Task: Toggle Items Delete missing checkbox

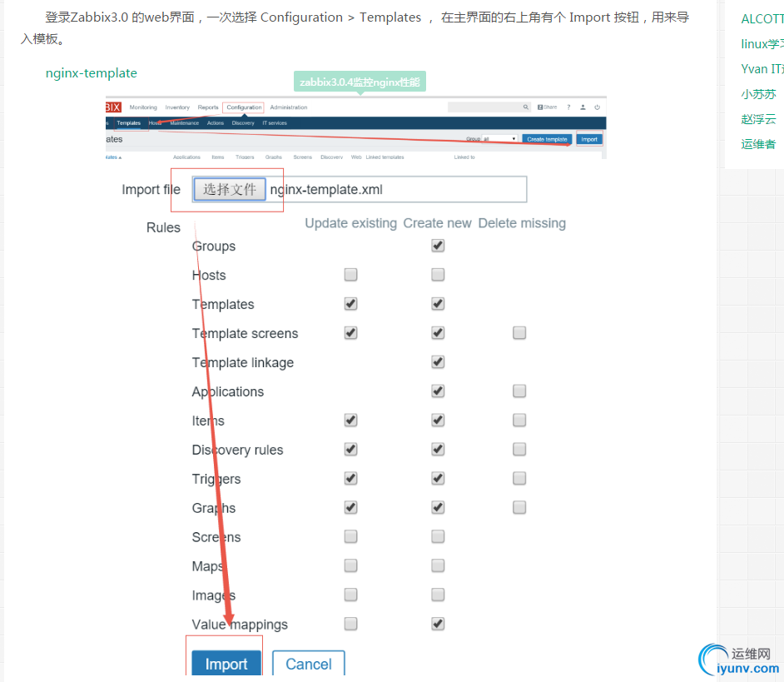Action: click(519, 421)
